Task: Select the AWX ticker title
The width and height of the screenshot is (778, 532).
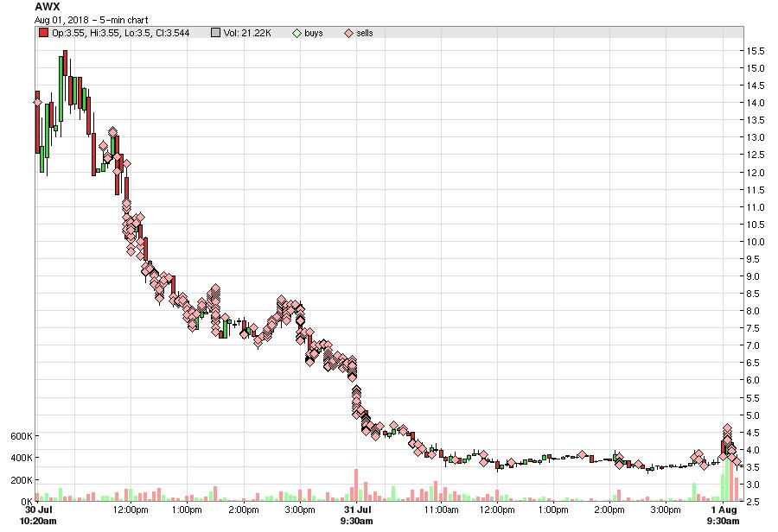Action: [48, 7]
